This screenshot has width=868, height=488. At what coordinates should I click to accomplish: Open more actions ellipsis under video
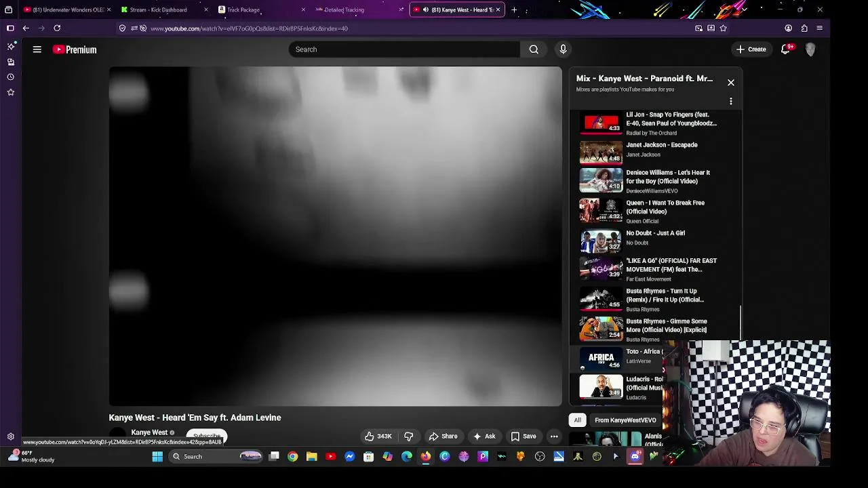(554, 436)
